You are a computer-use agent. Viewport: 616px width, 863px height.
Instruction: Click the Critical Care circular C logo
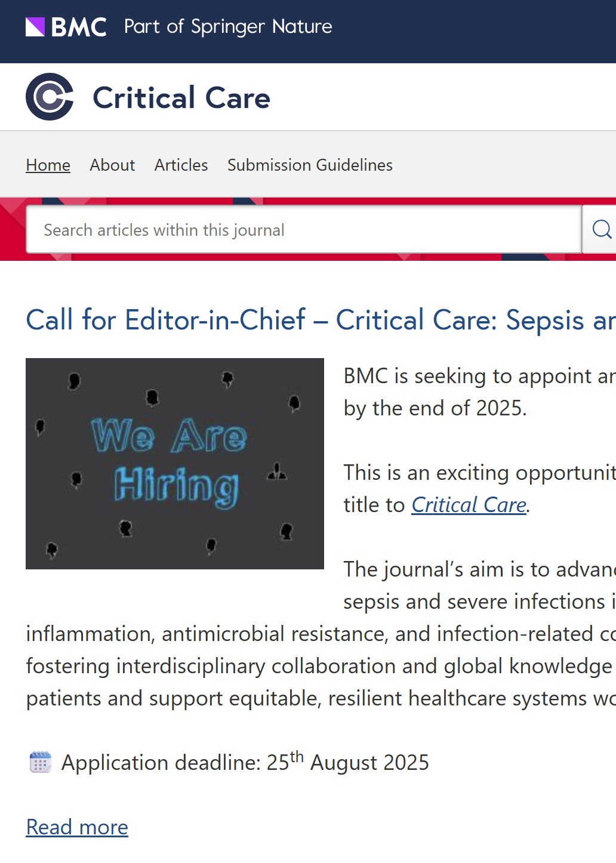[x=50, y=97]
